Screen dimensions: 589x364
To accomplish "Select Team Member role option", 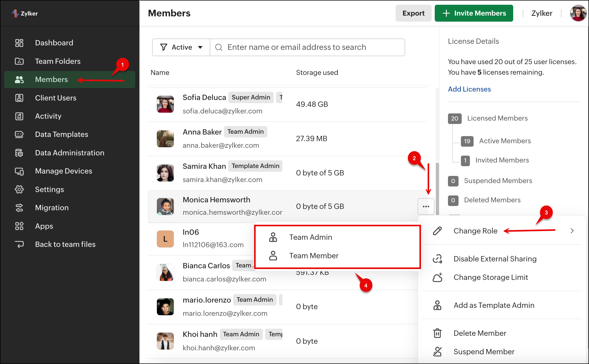I will pyautogui.click(x=314, y=256).
